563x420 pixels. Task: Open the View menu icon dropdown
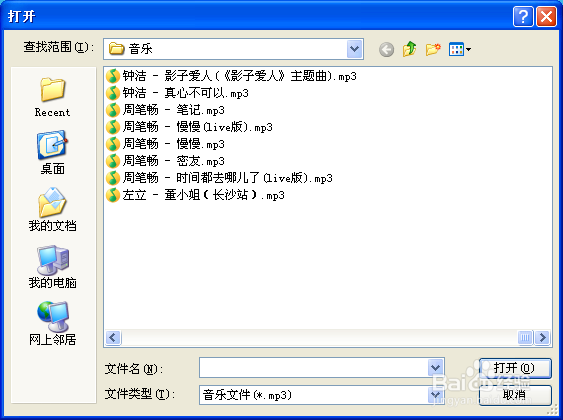[460, 49]
